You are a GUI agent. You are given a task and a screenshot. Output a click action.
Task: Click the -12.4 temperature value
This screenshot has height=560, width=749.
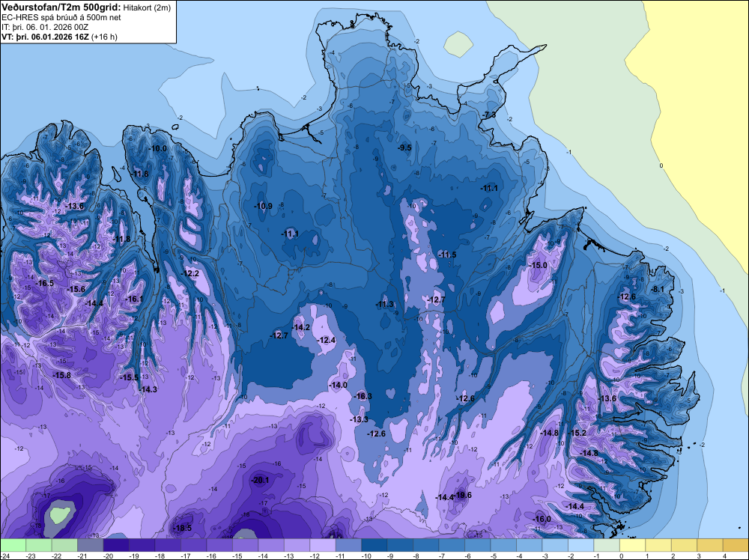pos(327,340)
